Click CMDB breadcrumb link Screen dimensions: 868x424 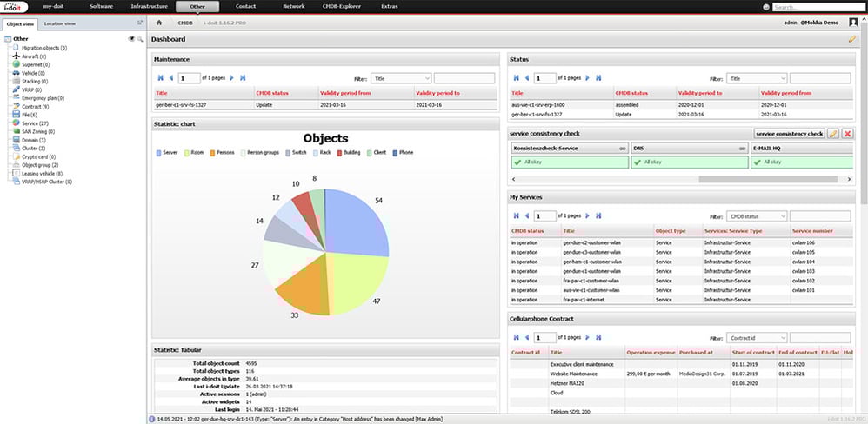coord(185,23)
